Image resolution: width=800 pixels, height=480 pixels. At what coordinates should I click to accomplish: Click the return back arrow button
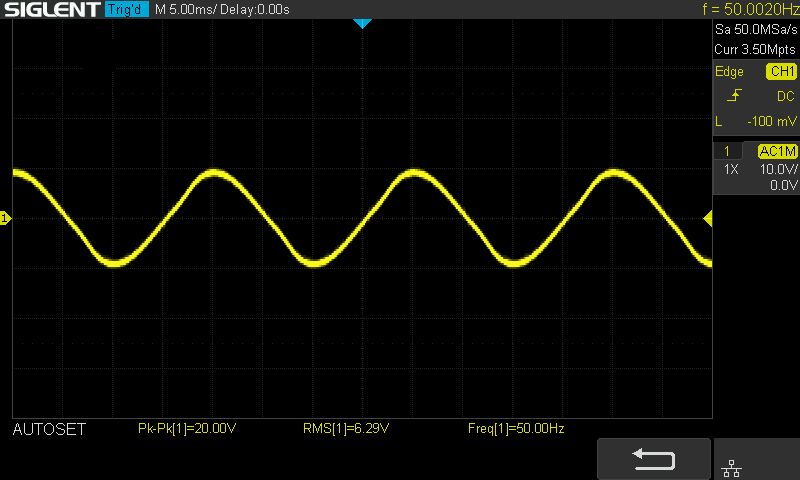tap(654, 459)
